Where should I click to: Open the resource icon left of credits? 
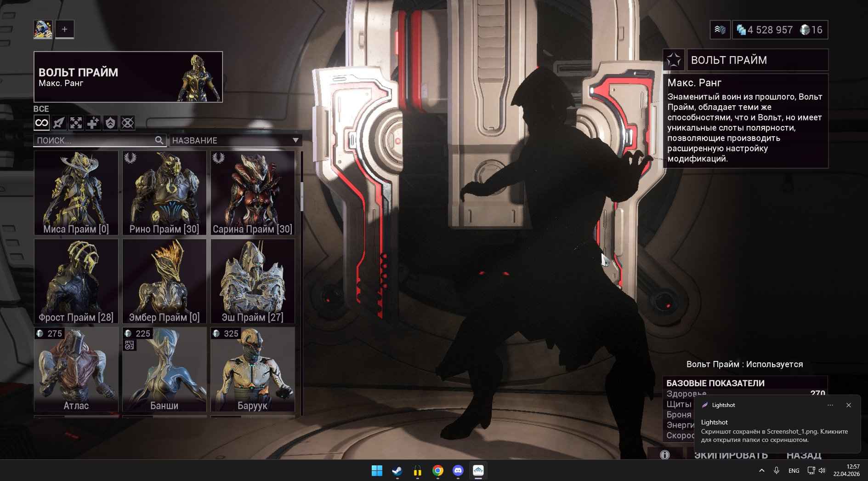(720, 30)
